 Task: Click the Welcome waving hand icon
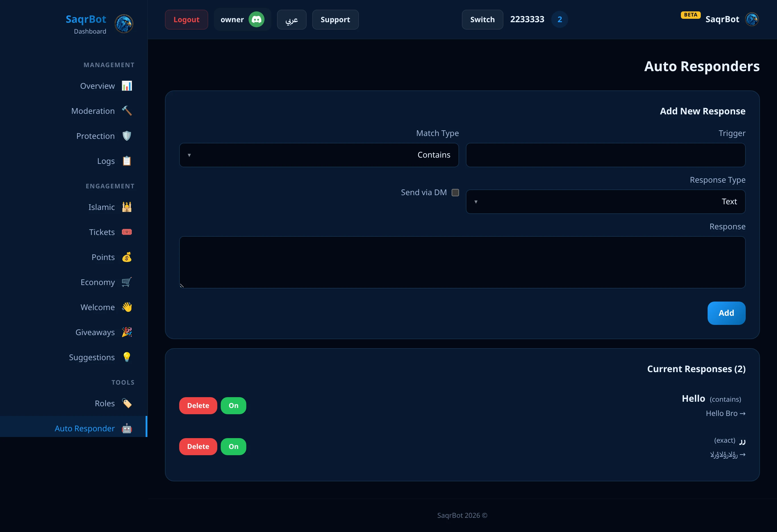coord(127,307)
